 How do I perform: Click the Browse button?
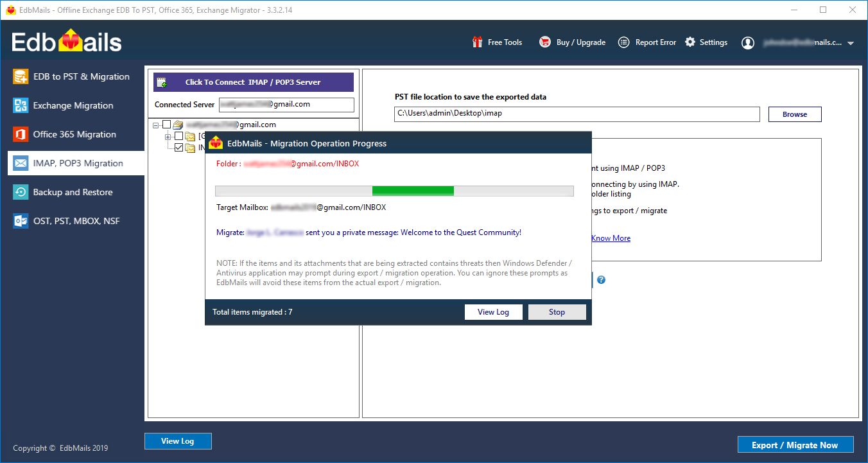795,114
